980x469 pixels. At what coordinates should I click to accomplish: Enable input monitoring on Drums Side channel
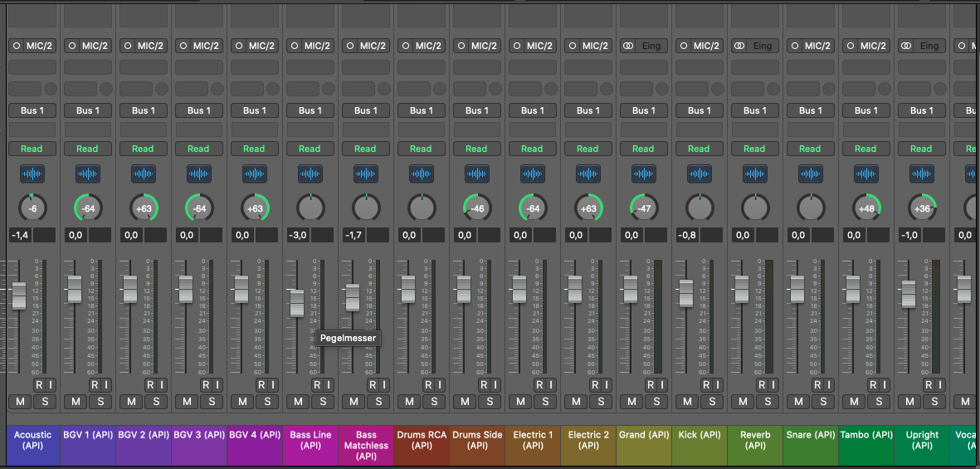point(495,384)
